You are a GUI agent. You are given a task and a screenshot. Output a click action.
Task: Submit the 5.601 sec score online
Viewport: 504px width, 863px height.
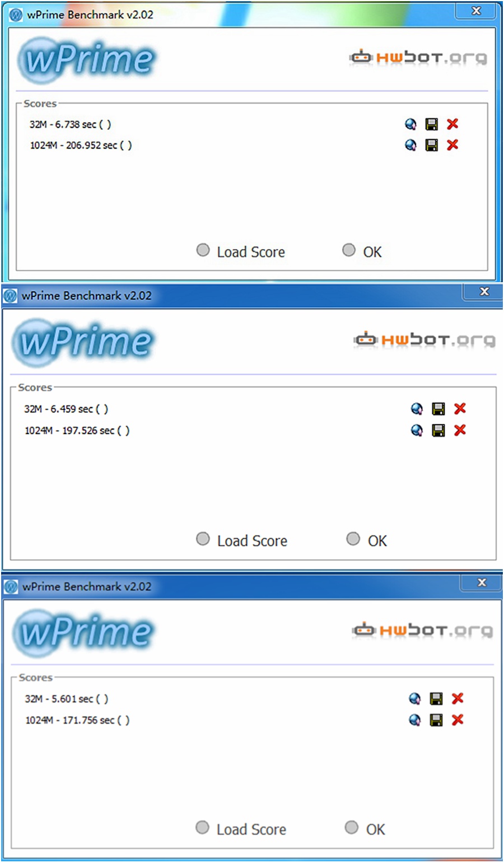[414, 698]
